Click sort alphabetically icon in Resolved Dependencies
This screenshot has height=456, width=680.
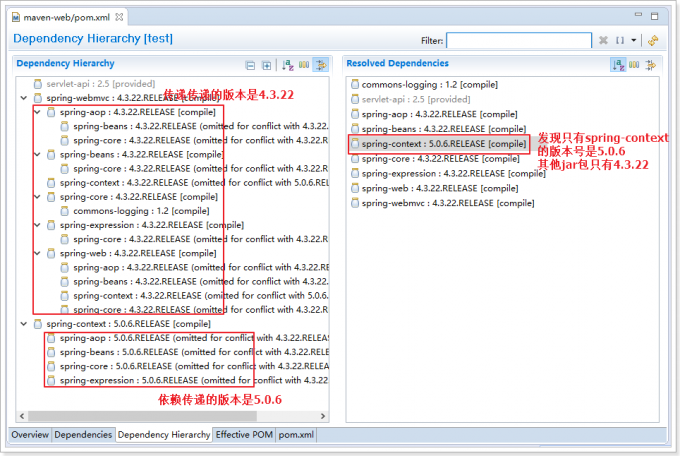[619, 65]
